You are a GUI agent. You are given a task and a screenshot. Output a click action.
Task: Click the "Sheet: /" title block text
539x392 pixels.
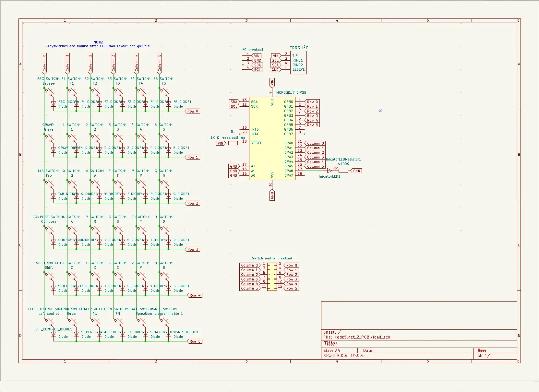point(332,332)
